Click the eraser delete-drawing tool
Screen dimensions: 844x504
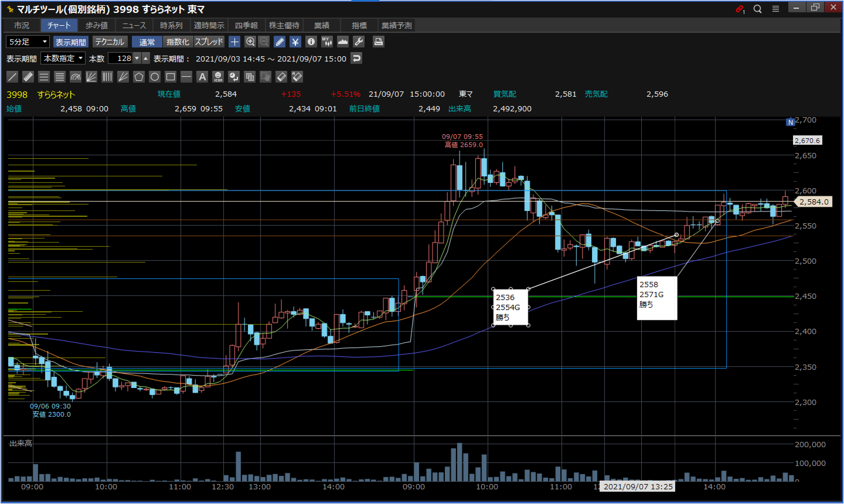[281, 77]
